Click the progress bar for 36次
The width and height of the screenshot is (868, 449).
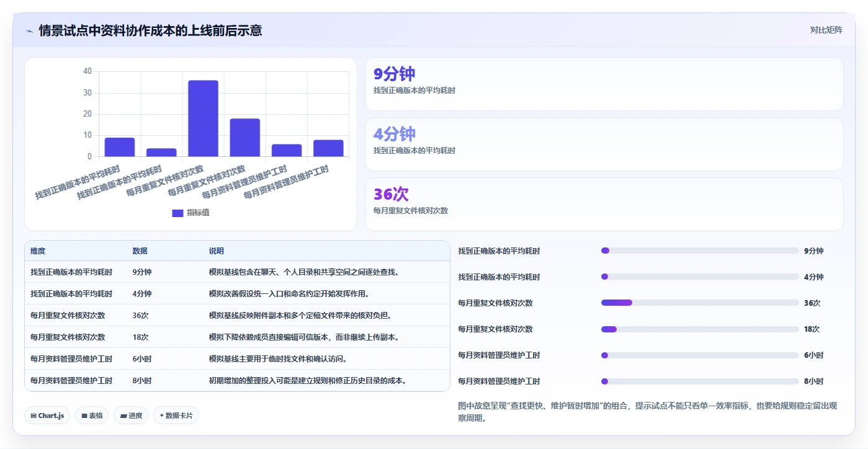700,303
